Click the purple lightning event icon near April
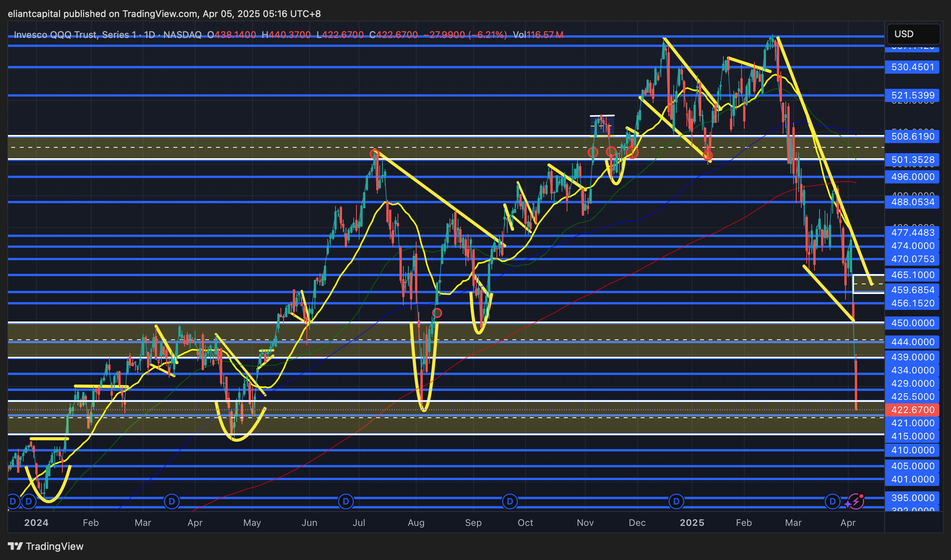Image resolution: width=951 pixels, height=560 pixels. coord(855,501)
